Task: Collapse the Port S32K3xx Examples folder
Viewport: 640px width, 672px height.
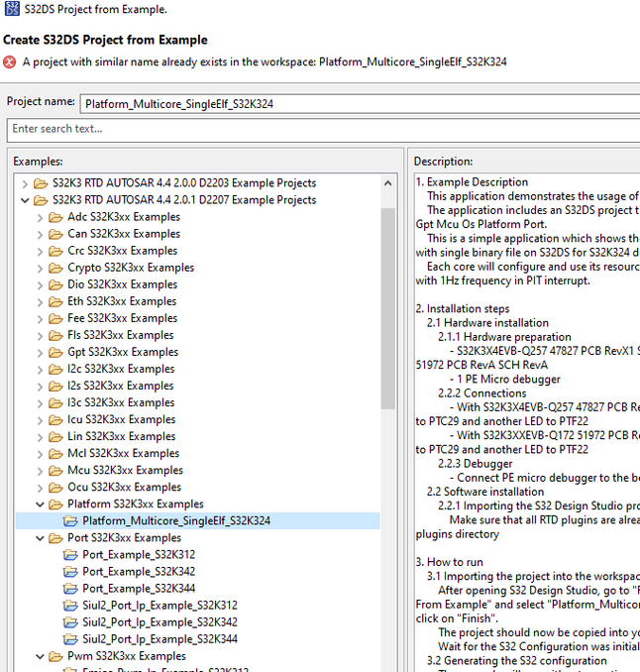Action: [x=40, y=538]
